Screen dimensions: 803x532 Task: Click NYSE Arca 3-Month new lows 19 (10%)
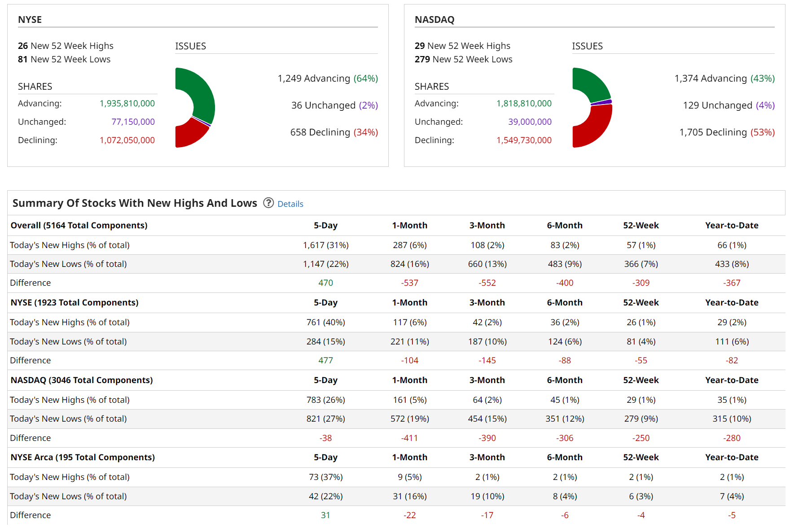(487, 497)
